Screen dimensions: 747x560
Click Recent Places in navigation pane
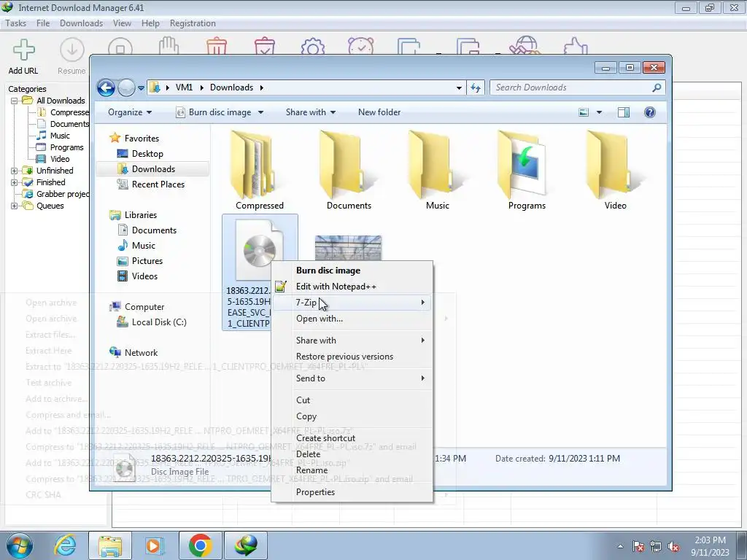pos(158,184)
